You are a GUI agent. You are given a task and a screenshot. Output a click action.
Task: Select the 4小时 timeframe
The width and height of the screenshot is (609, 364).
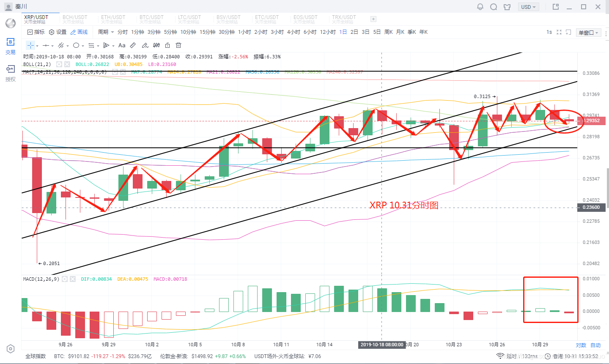tap(294, 32)
